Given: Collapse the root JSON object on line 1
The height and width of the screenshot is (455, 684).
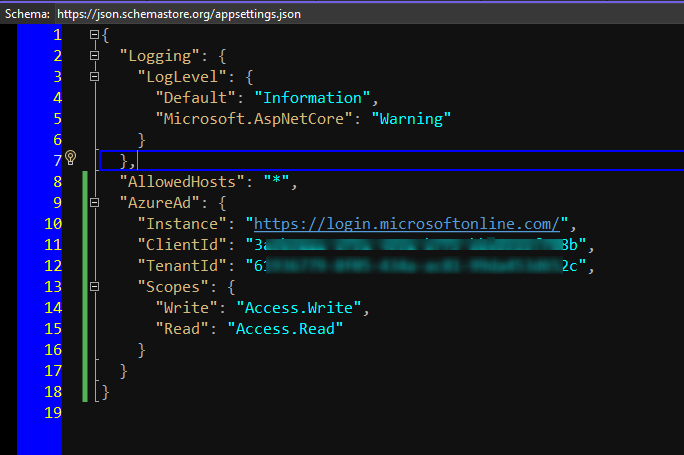Looking at the screenshot, I should point(95,36).
